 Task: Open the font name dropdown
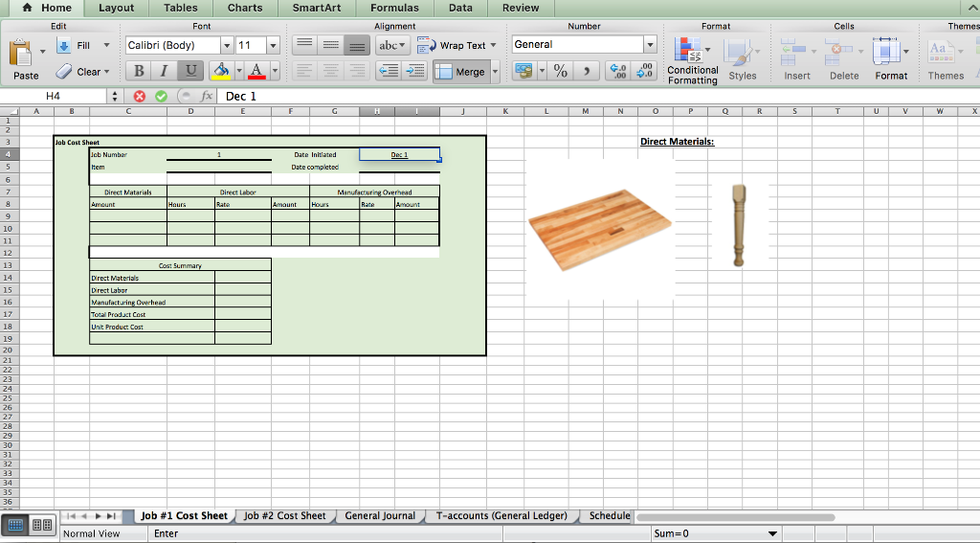(227, 45)
